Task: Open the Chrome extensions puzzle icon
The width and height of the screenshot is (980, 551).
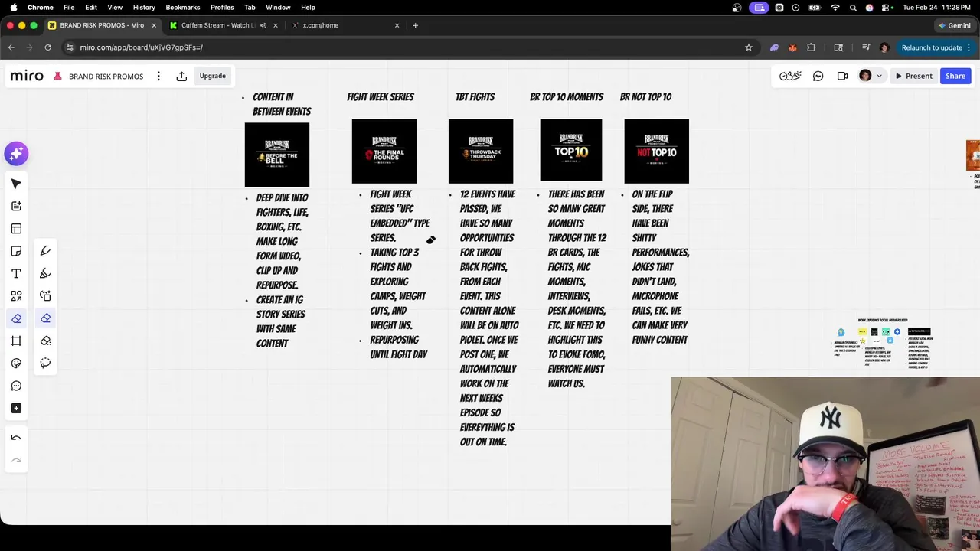Action: coord(812,47)
